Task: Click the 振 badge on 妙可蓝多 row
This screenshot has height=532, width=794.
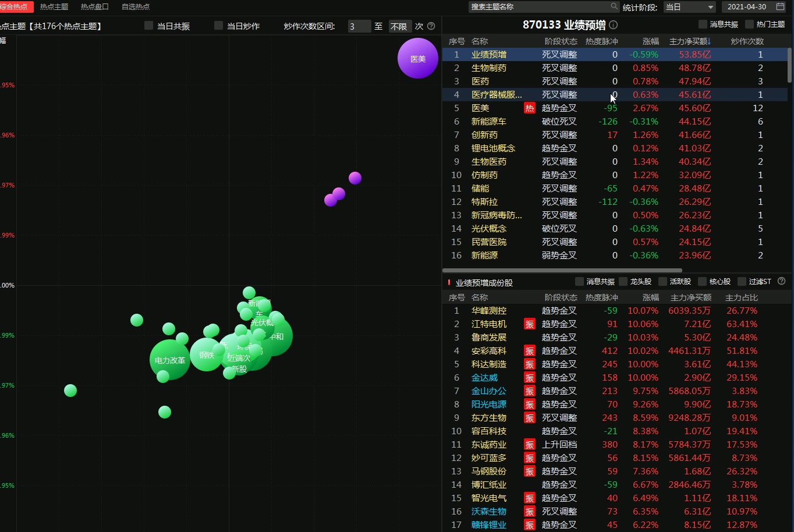Action: click(530, 458)
